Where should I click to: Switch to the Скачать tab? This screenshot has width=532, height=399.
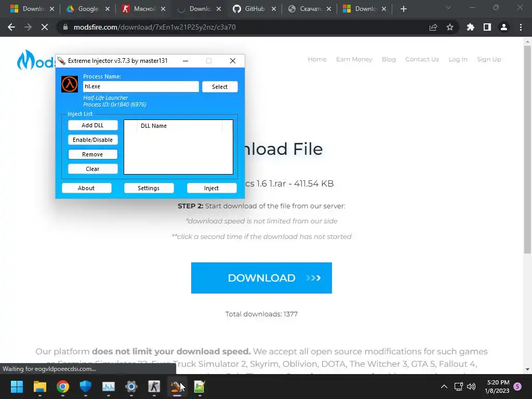pyautogui.click(x=310, y=9)
